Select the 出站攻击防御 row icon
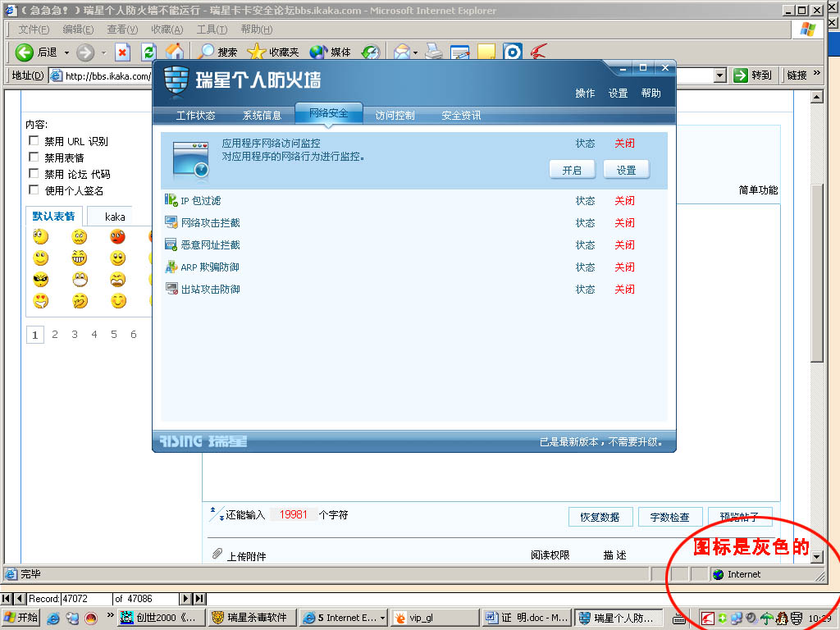840x630 pixels. (171, 289)
